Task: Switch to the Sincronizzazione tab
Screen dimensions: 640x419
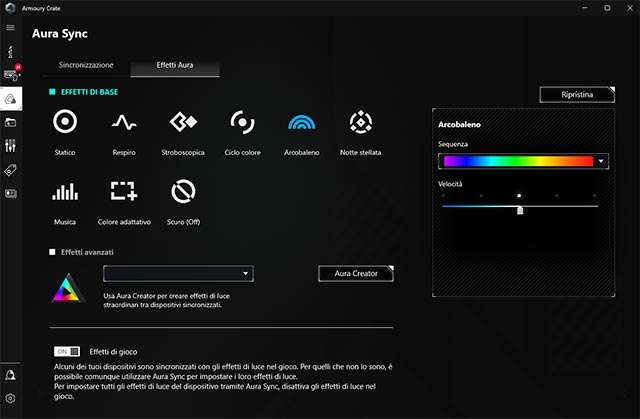Action: tap(86, 65)
